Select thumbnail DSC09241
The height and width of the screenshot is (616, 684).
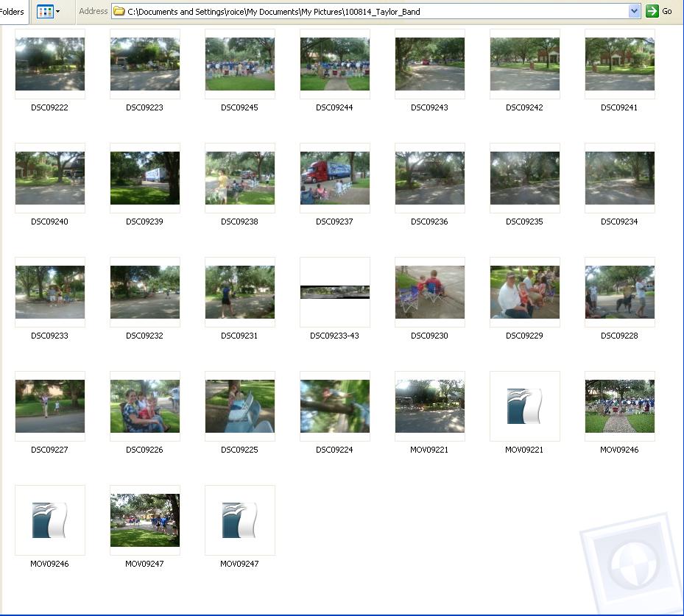coord(619,64)
